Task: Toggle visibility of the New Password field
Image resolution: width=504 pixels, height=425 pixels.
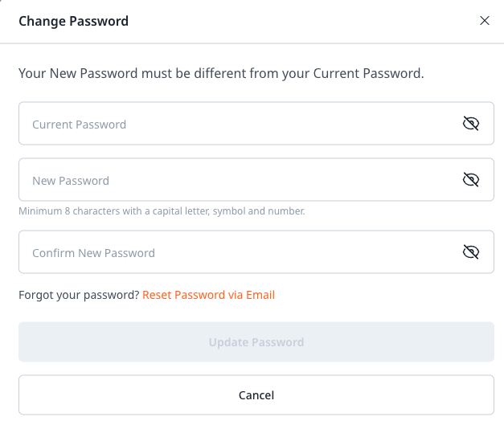Action: pyautogui.click(x=471, y=180)
